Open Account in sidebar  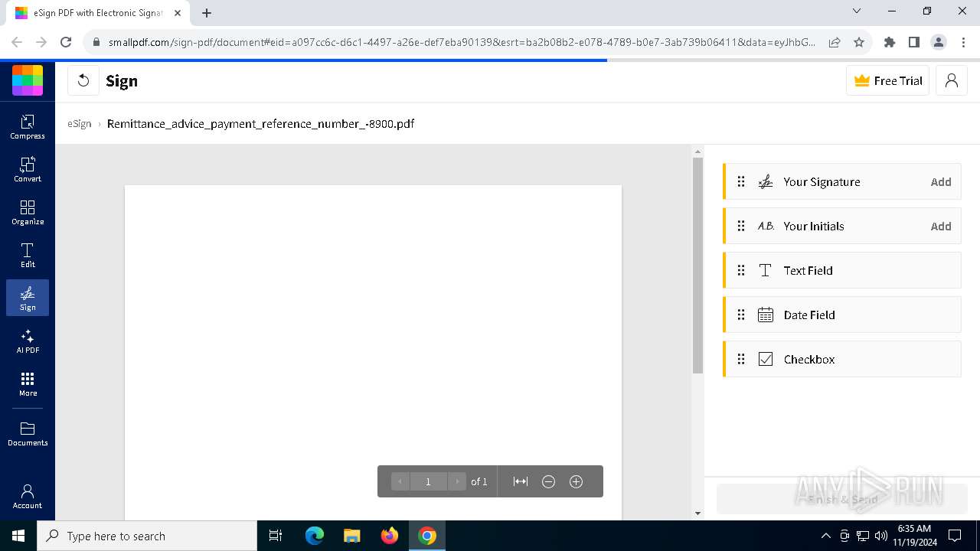click(x=28, y=497)
